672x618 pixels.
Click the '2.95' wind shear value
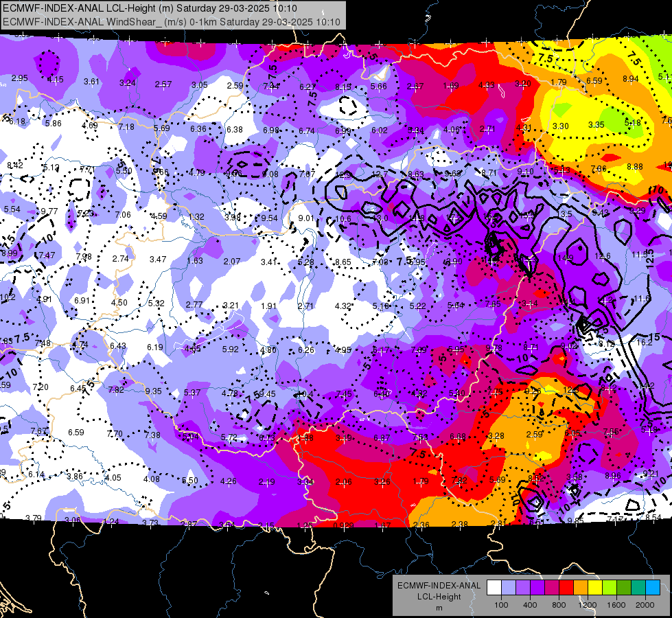(19, 78)
